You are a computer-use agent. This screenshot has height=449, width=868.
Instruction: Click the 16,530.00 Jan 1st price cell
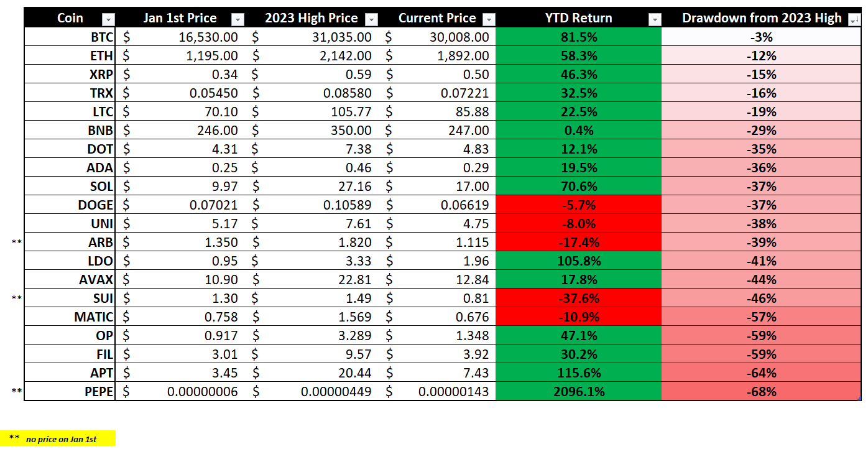pos(180,37)
